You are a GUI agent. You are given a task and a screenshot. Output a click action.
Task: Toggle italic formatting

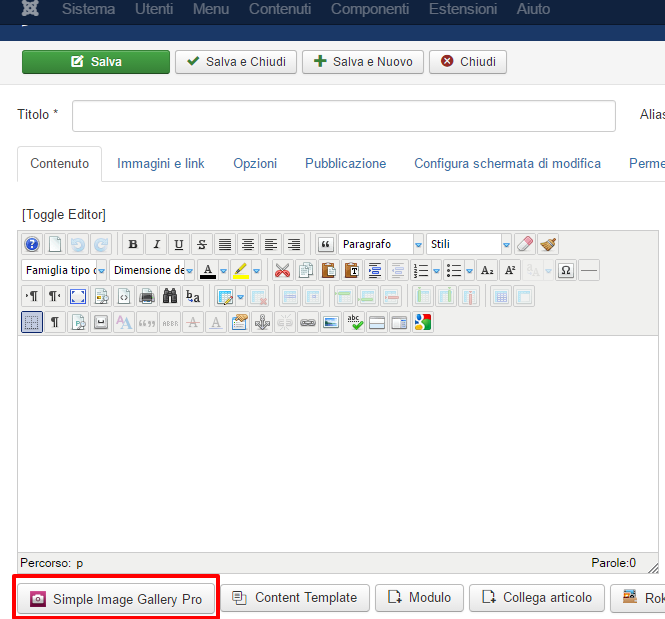[x=156, y=244]
